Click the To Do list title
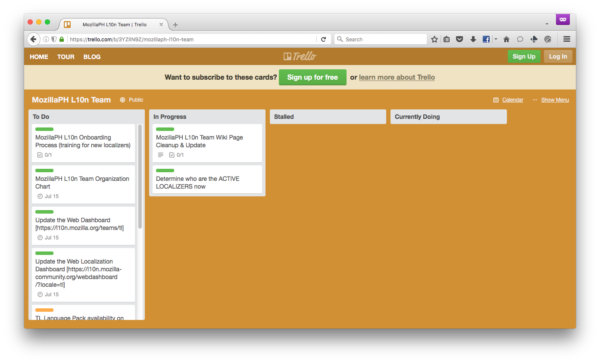Image resolution: width=600 pixels, height=363 pixels. click(41, 117)
